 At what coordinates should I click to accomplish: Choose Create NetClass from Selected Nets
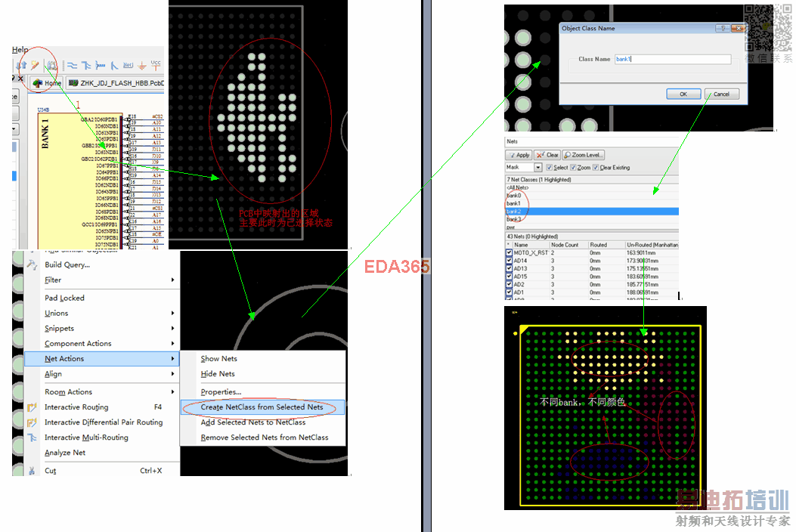point(262,407)
